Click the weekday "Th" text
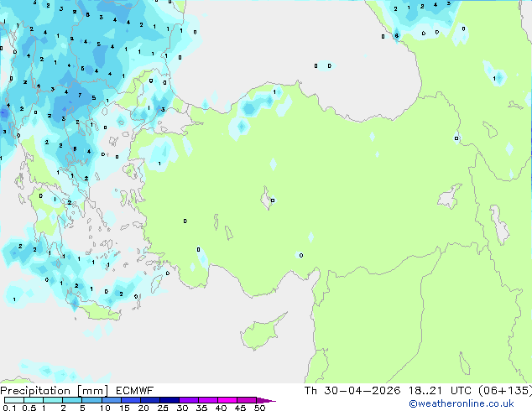 pos(310,391)
